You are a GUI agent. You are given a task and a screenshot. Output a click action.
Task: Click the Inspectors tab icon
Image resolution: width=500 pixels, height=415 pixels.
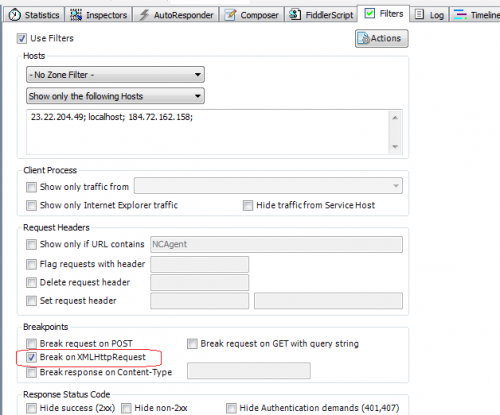pos(76,15)
